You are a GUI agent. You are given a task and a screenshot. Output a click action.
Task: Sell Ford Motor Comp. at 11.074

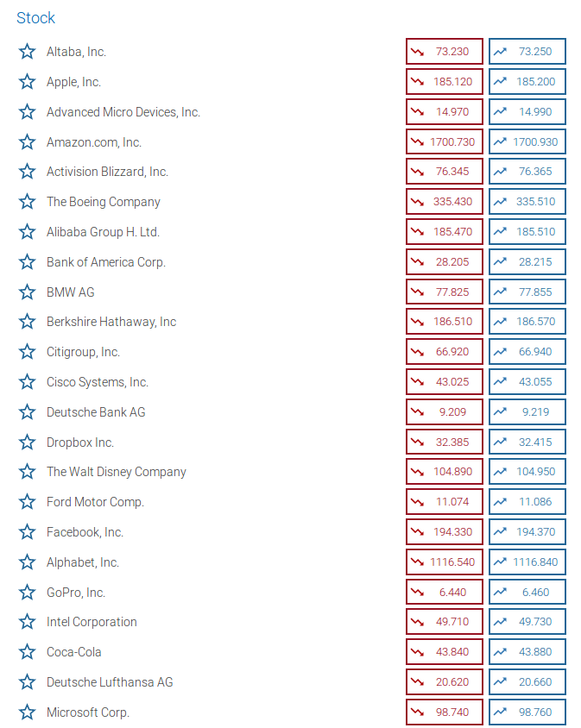point(445,502)
